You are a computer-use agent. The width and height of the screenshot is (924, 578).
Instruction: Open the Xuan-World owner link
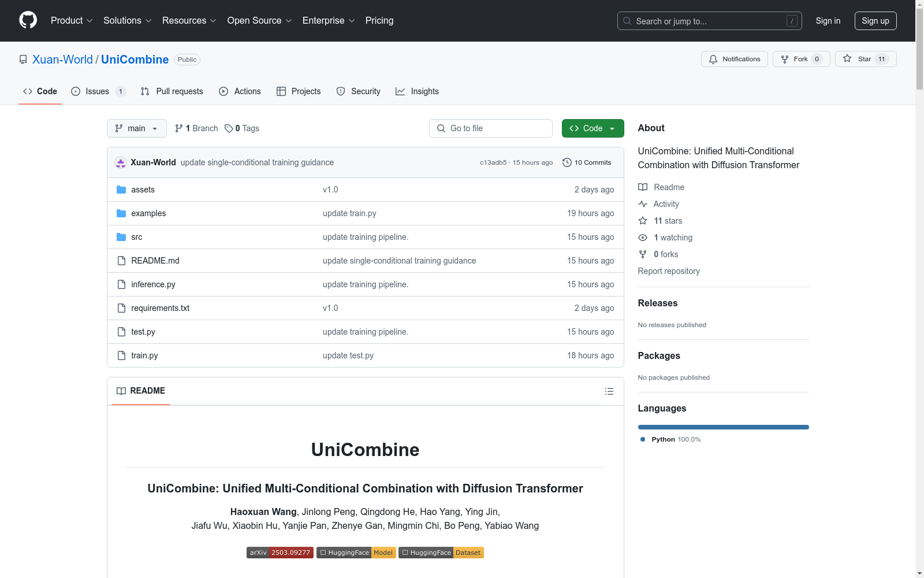[62, 60]
